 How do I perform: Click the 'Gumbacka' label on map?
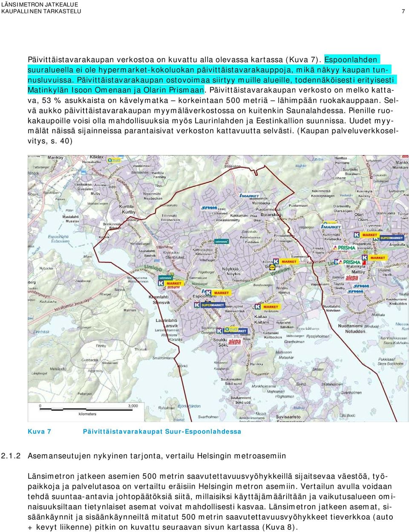90,360
